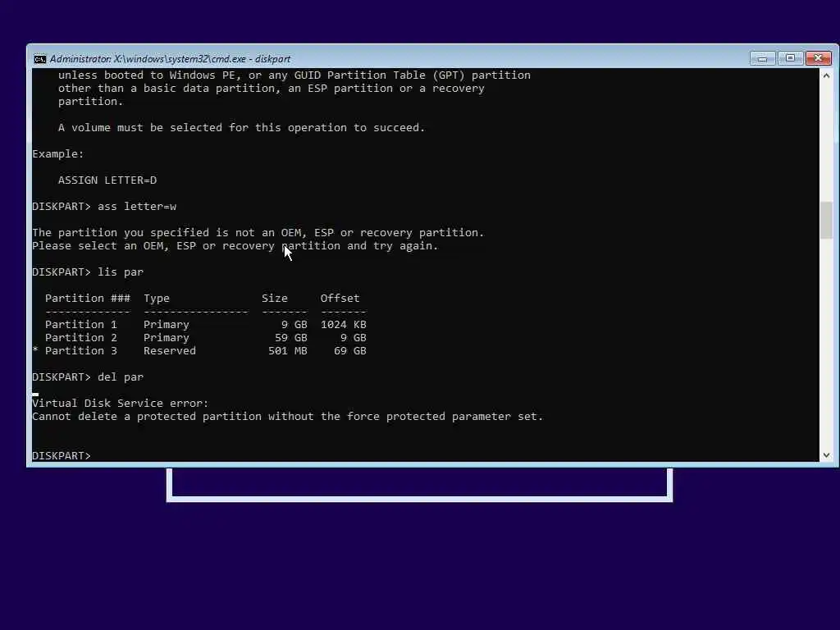Click 'A volume must be selected' line
This screenshot has height=630, width=840.
point(242,127)
